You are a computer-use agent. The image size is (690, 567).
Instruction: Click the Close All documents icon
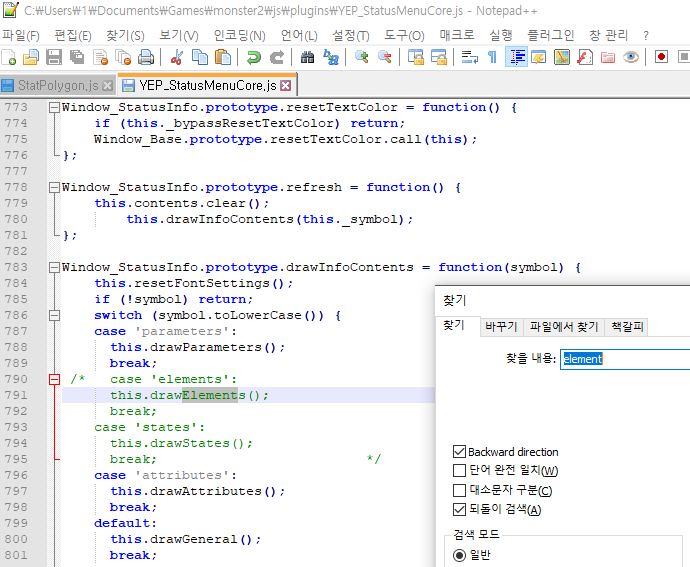coord(123,57)
